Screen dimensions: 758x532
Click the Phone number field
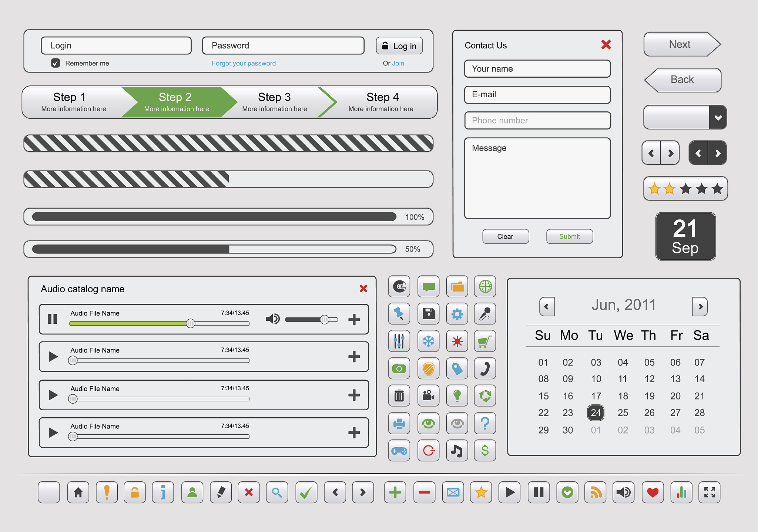(537, 121)
